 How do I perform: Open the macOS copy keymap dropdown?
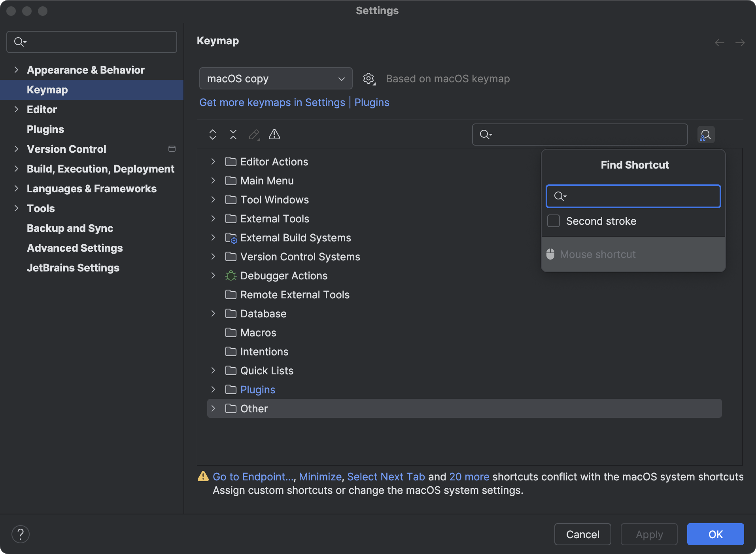(276, 78)
